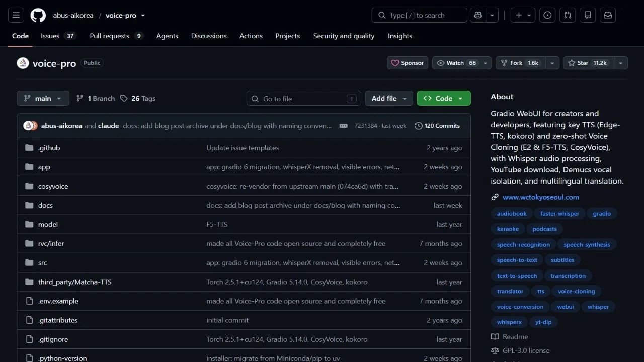Click the abus-aikorea owner link in breadcrumb
This screenshot has width=644, height=362.
click(73, 15)
